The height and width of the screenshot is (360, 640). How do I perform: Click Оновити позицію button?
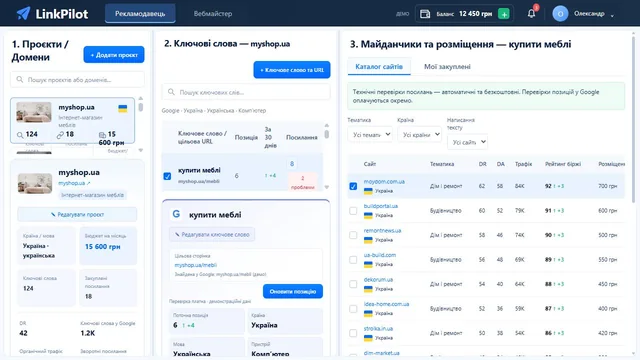coord(293,291)
